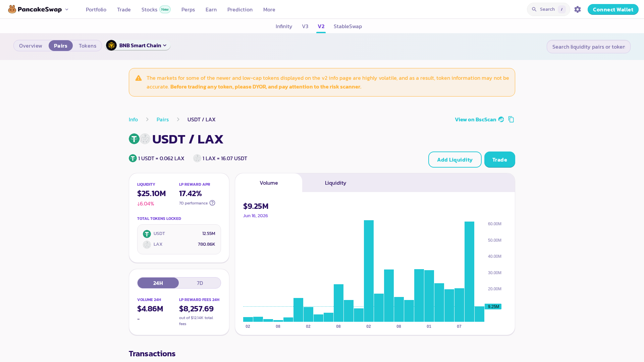Click the New badge next to Stocks
644x362 pixels.
point(165,9)
